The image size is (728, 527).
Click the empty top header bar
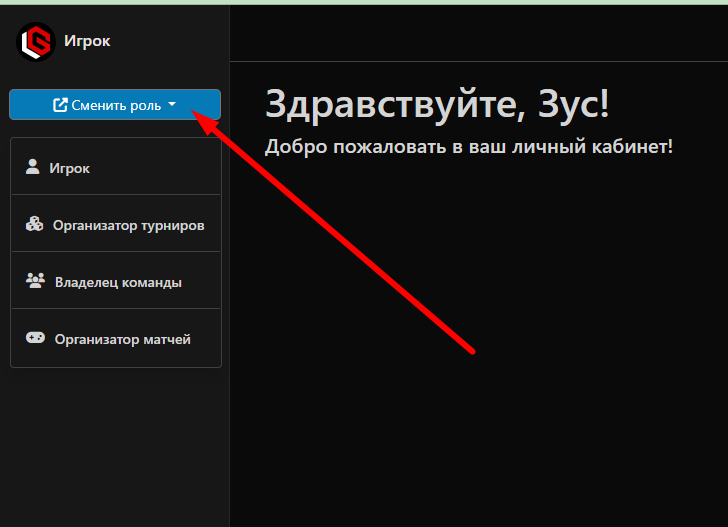tap(478, 32)
